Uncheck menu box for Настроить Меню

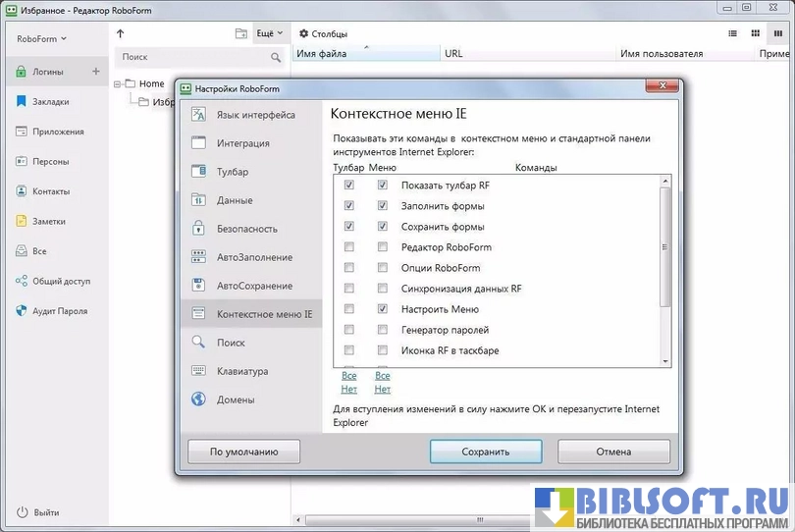pyautogui.click(x=383, y=309)
